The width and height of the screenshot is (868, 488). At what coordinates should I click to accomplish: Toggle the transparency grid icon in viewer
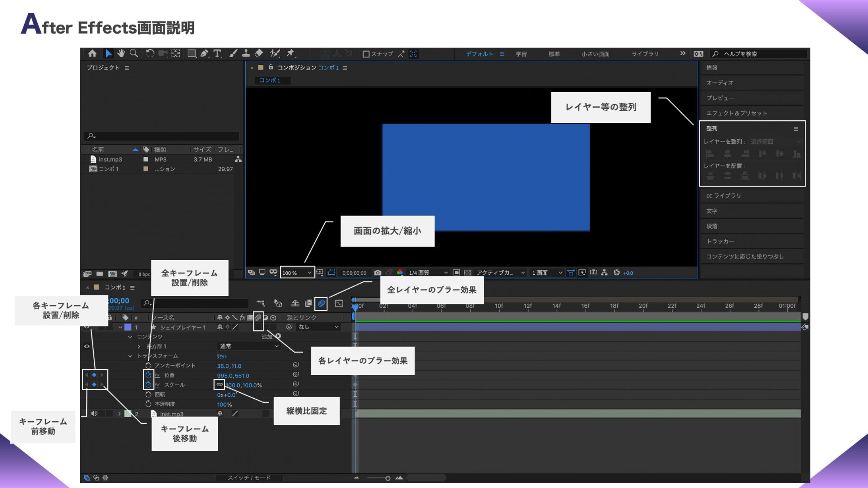[468, 272]
